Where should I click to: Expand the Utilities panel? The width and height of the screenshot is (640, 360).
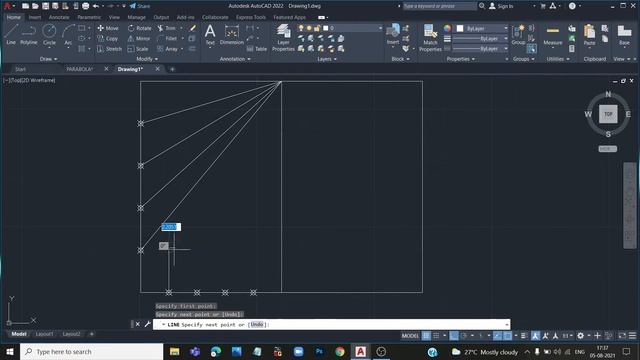click(x=558, y=59)
